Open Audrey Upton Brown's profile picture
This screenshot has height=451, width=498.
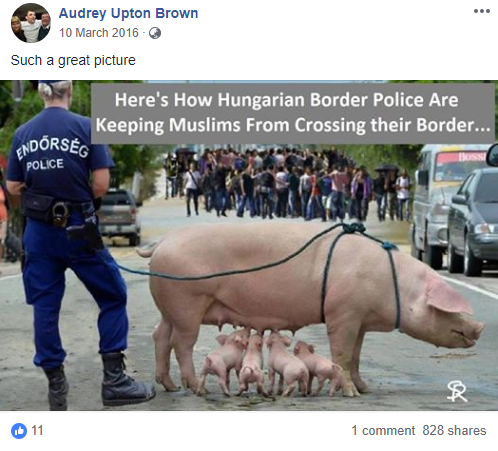(31, 23)
